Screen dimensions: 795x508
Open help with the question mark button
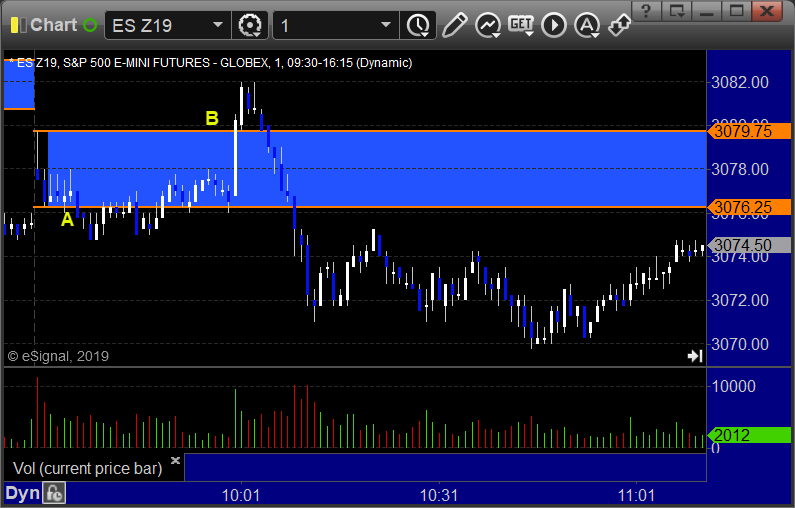[646, 10]
